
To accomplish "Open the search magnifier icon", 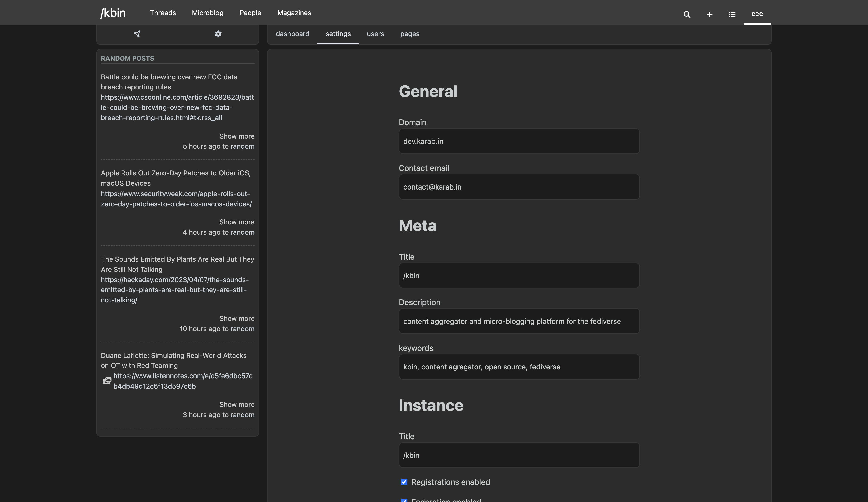I will point(687,15).
